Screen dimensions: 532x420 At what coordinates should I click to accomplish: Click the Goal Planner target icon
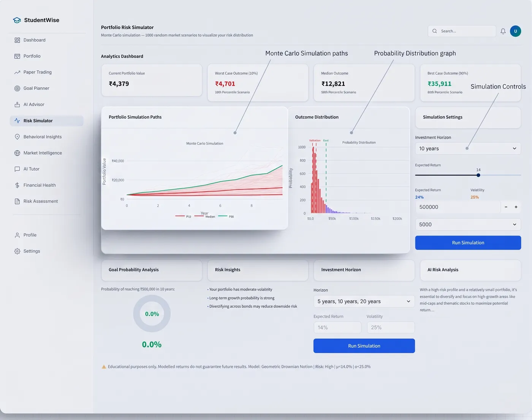tap(17, 88)
